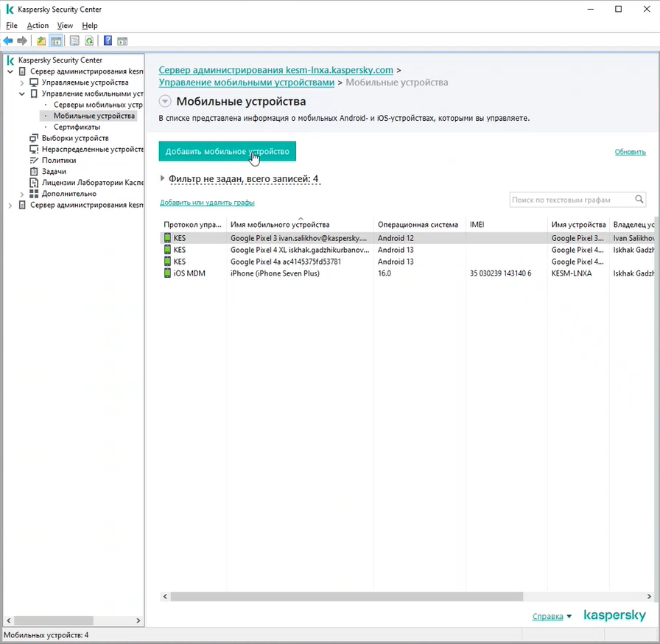The width and height of the screenshot is (660, 644).
Task: Click the Задачи clipboard icon
Action: [x=34, y=172]
